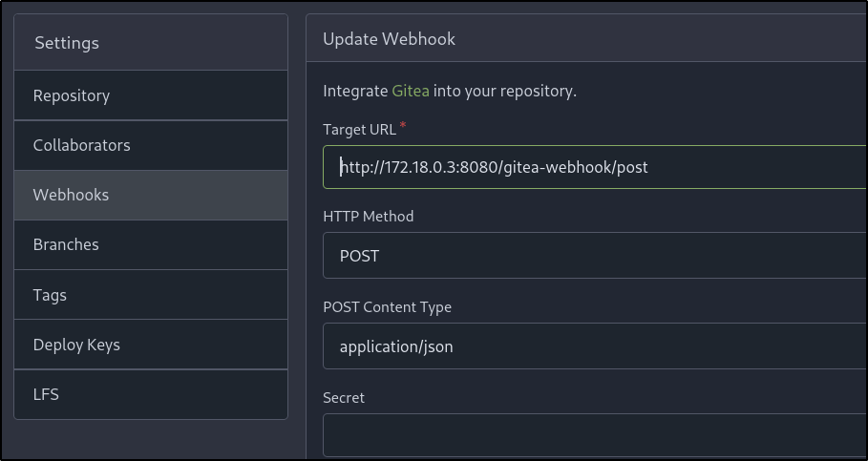Select Webhooks in the settings sidebar
This screenshot has height=461, width=868.
coord(71,195)
